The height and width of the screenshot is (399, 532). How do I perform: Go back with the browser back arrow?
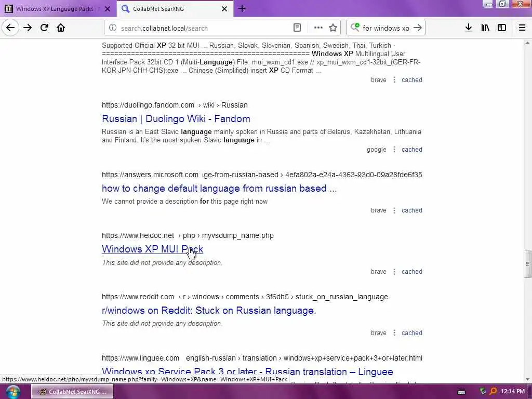pos(10,28)
